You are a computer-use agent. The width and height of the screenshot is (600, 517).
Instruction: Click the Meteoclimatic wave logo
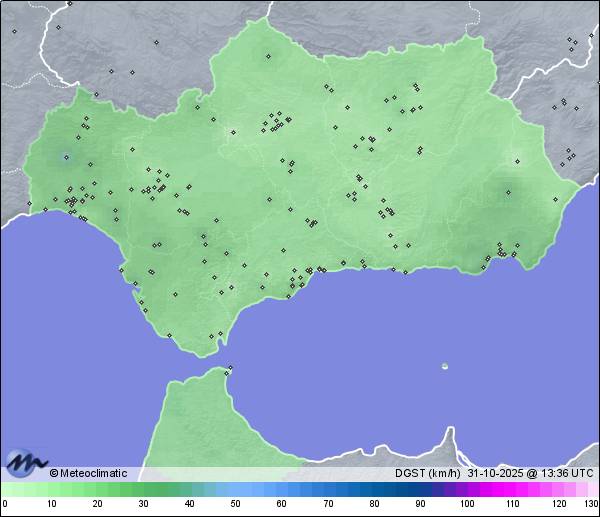(27, 463)
